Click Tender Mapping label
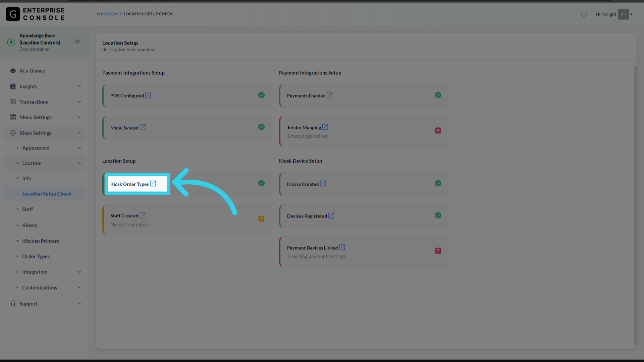This screenshot has height=362, width=644. coord(304,128)
